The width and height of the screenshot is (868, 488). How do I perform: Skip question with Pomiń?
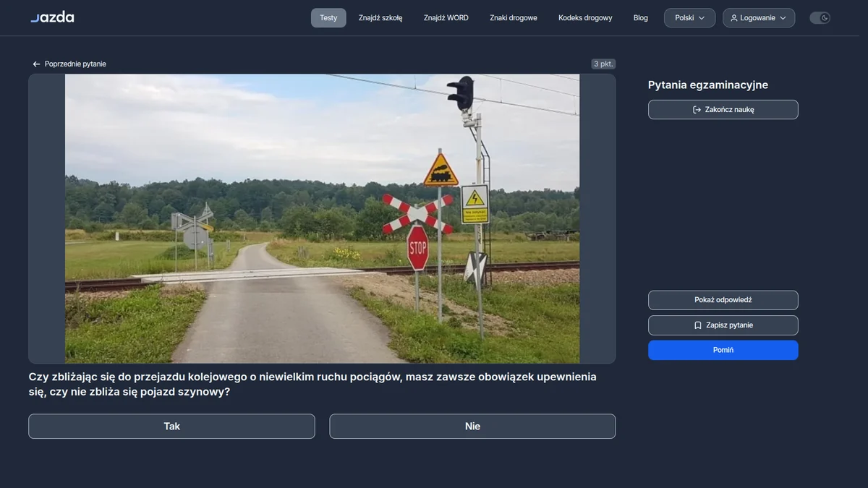pyautogui.click(x=723, y=350)
